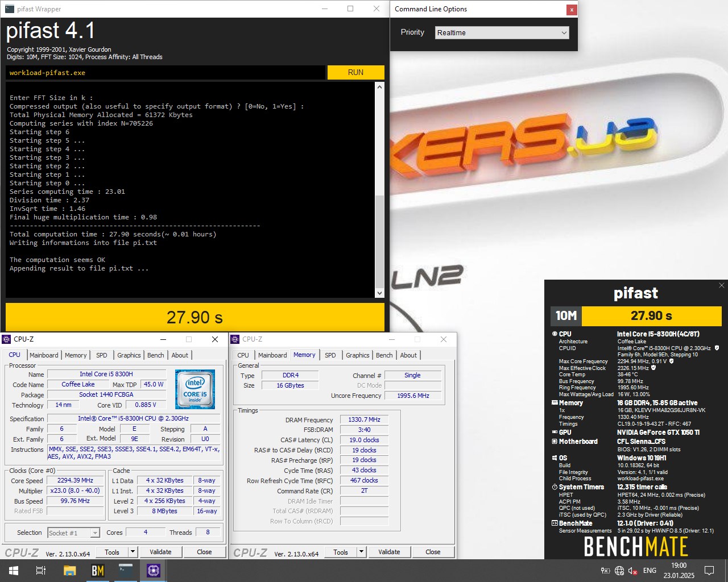This screenshot has height=582, width=728.
Task: Click the right CPU-Z window title icon
Action: pos(235,339)
